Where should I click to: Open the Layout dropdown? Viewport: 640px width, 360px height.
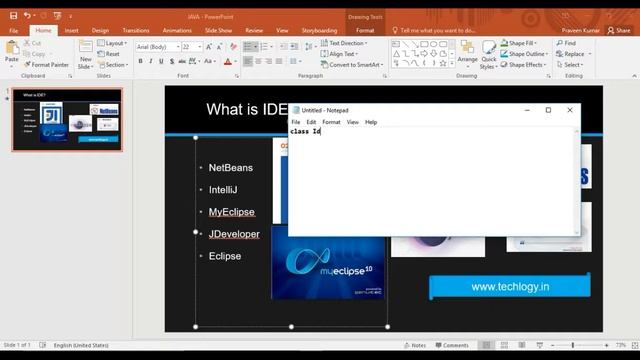coord(112,43)
